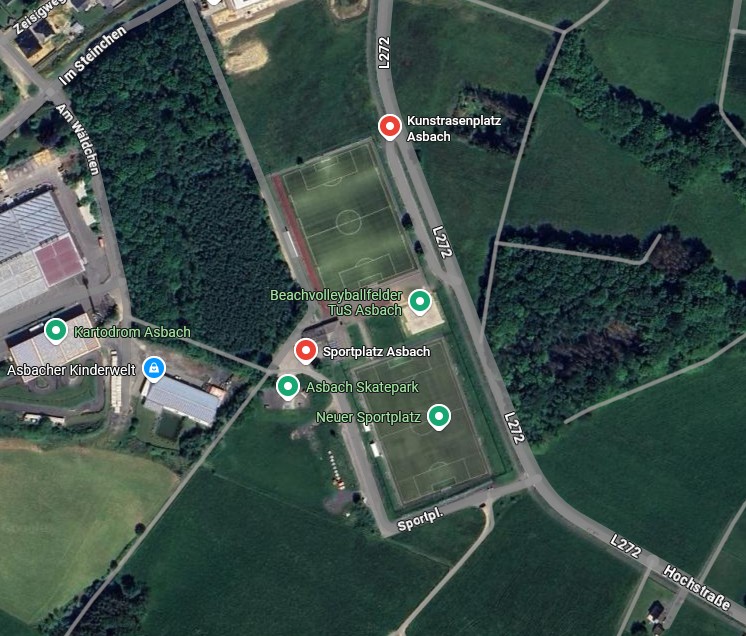The height and width of the screenshot is (636, 746).
Task: Select the Asbach Skatepark label text
Action: 362,387
